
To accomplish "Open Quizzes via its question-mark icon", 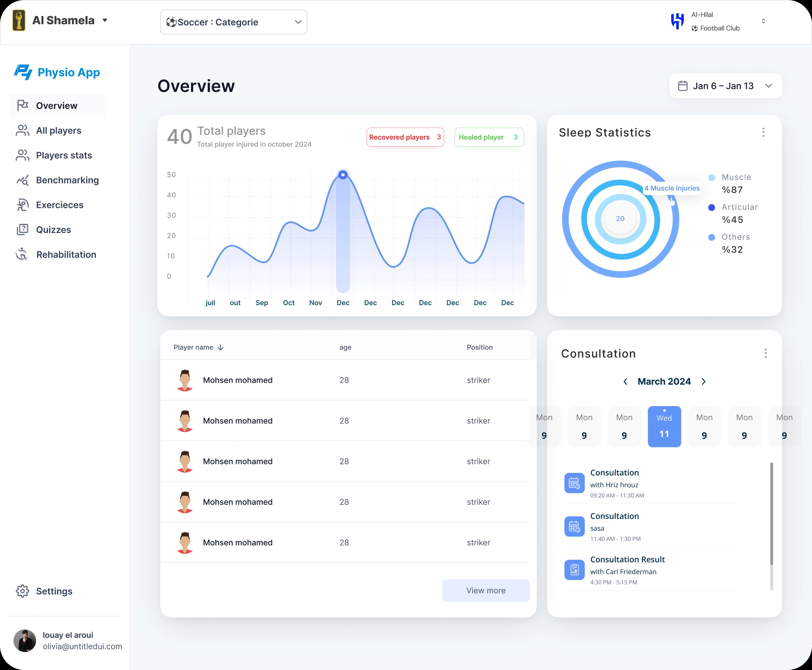I will [x=22, y=230].
